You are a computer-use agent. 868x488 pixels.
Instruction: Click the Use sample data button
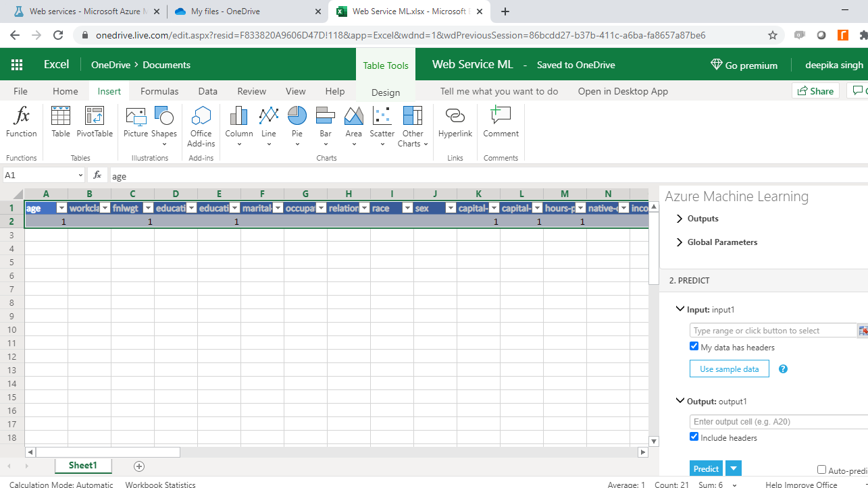coord(730,369)
